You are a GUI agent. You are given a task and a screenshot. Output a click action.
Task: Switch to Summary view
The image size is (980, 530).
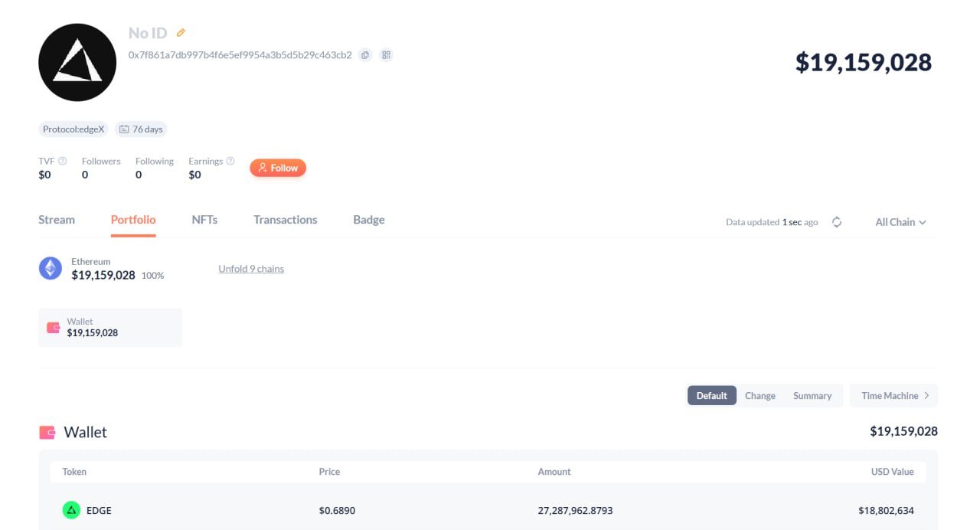pos(812,395)
